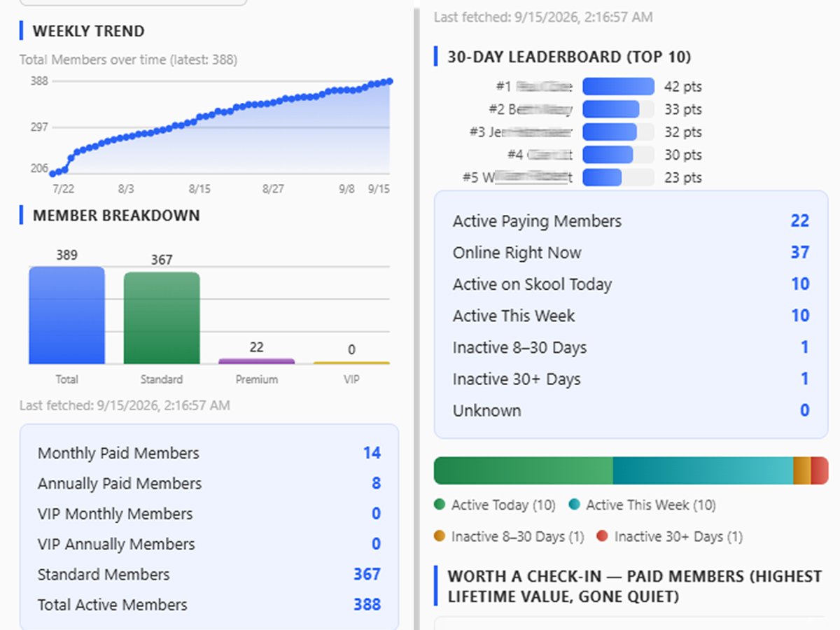Click the orange Inactive 8–30 Days legend dot
This screenshot has width=840, height=630.
click(x=440, y=536)
